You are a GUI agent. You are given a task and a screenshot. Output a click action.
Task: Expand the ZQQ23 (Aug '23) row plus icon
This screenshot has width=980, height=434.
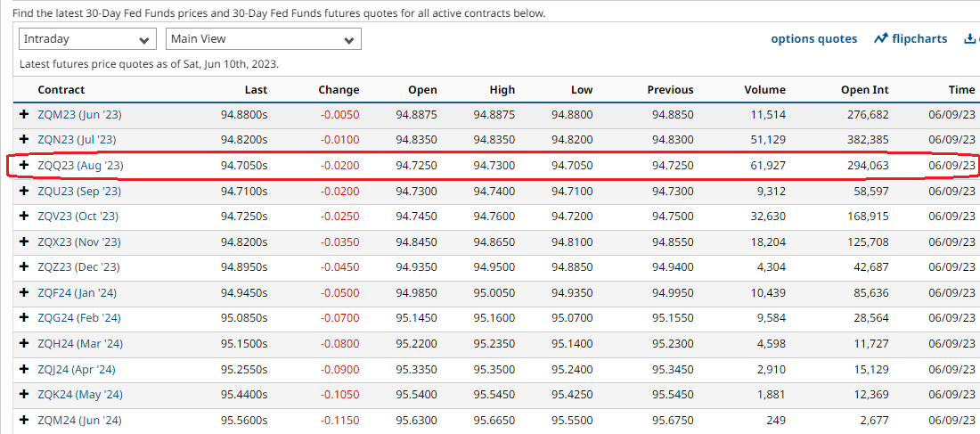[25, 166]
